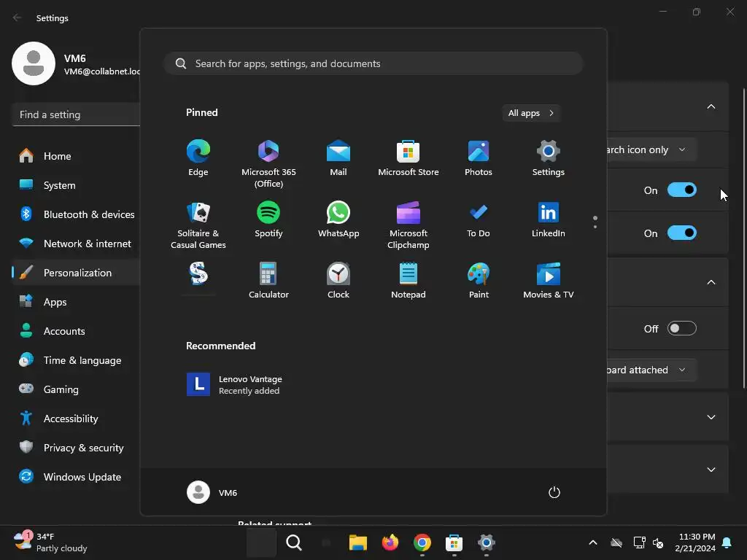Launch WhatsApp from pinned apps
This screenshot has height=560, width=747.
338,220
